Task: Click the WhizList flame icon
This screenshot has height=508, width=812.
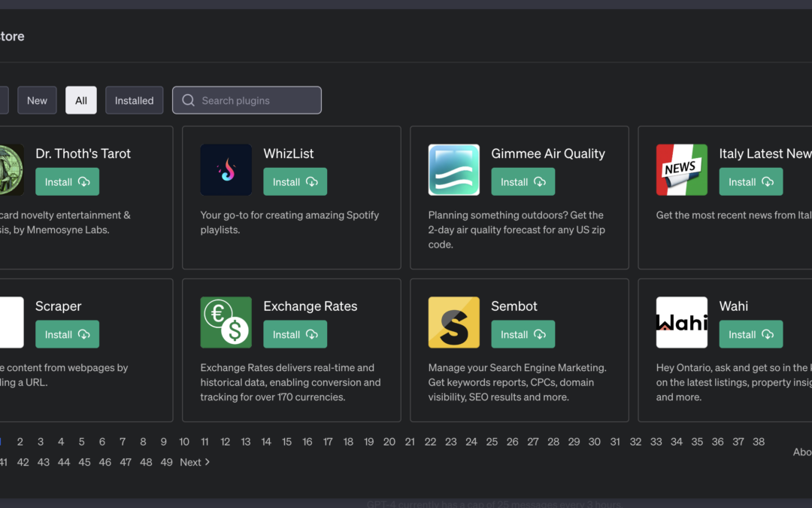Action: pos(226,170)
